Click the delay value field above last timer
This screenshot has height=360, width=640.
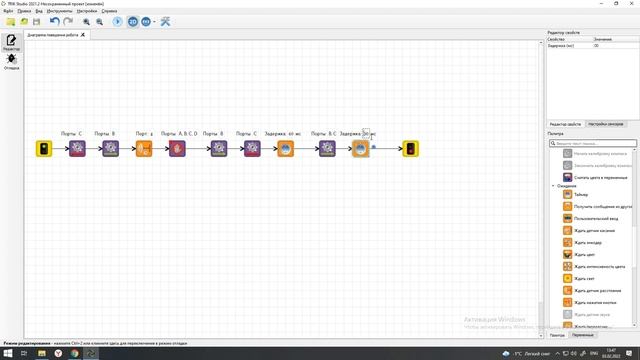tap(366, 133)
